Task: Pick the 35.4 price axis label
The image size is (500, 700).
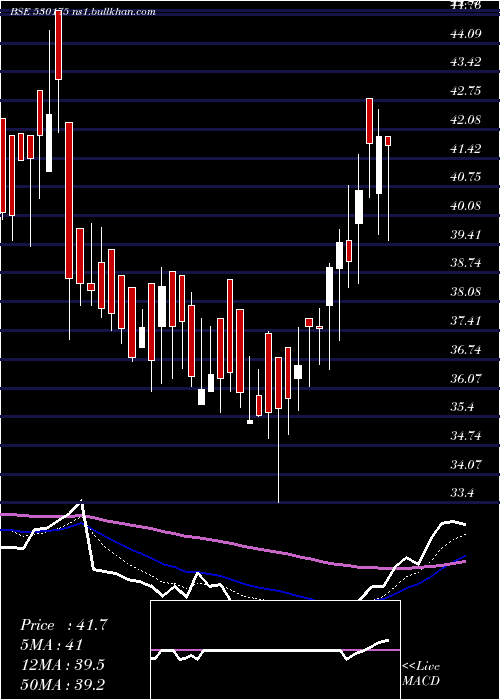Action: pos(462,407)
